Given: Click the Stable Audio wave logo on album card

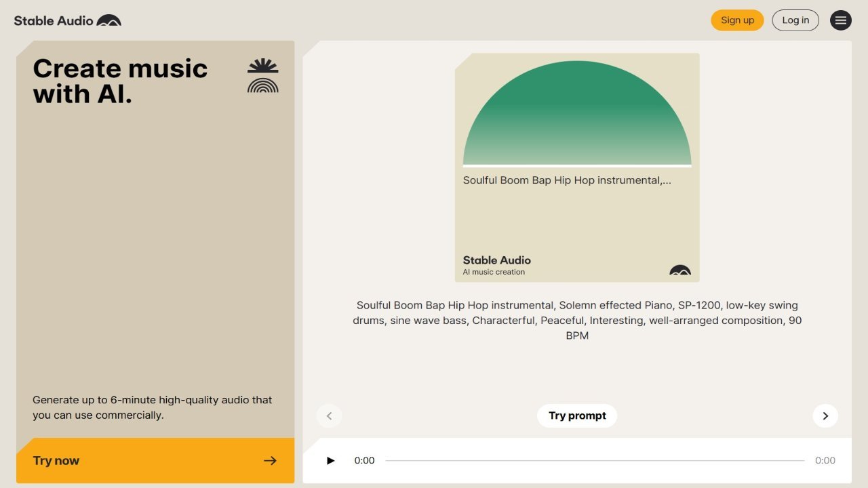Looking at the screenshot, I should (680, 270).
